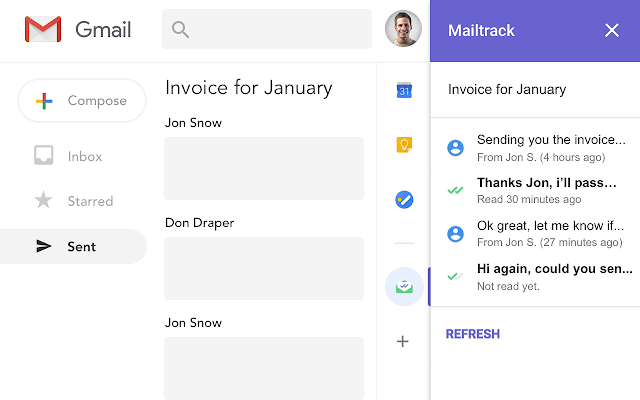Open 'Thanks Jon, i'll pass' read message

tap(552, 190)
